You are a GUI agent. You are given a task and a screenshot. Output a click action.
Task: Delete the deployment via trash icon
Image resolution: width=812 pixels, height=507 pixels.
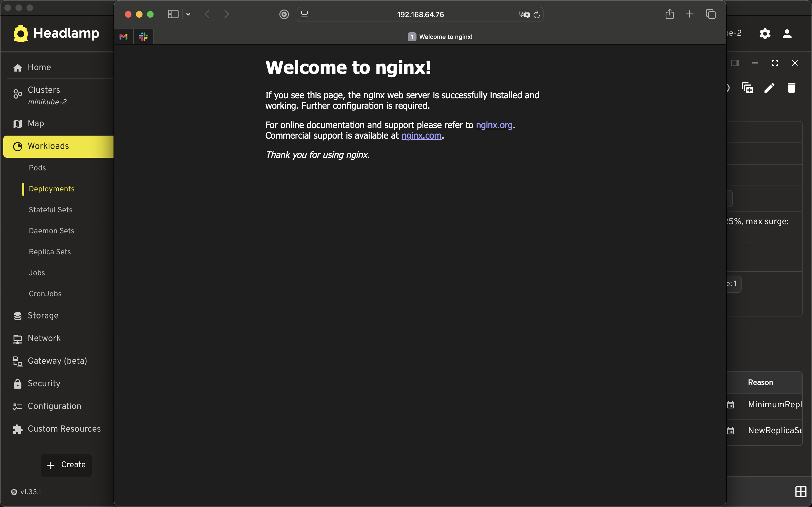click(x=791, y=88)
